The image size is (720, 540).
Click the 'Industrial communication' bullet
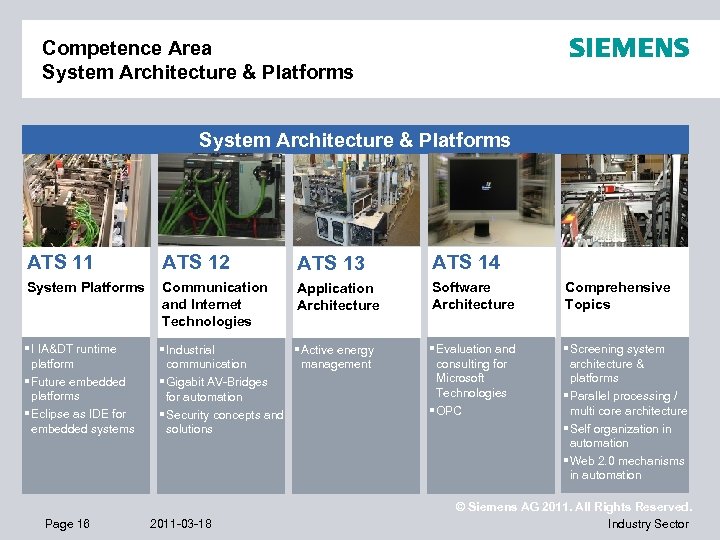tap(203, 357)
